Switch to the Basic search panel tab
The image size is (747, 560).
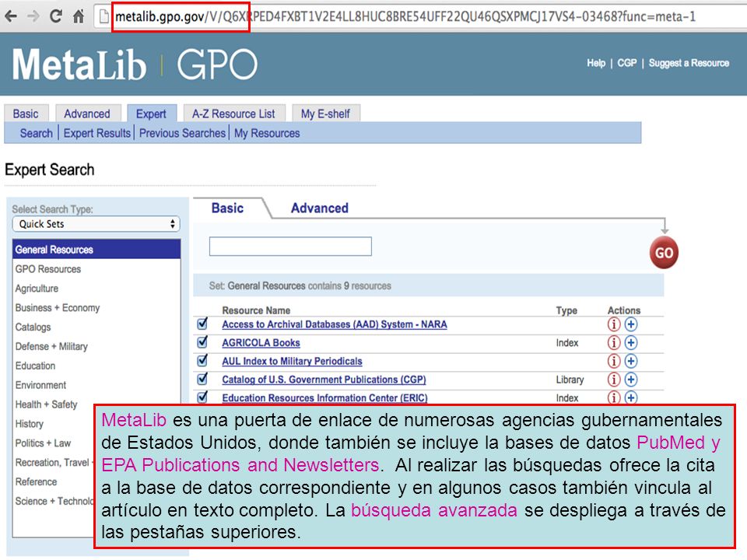(x=228, y=208)
